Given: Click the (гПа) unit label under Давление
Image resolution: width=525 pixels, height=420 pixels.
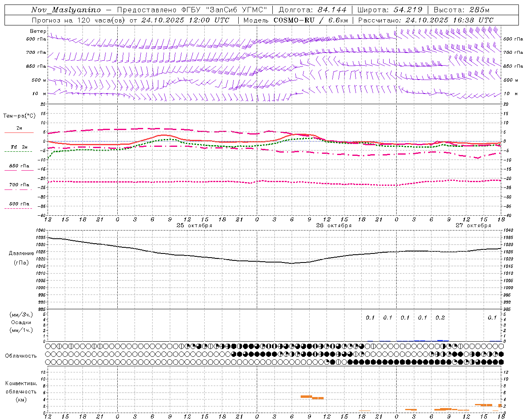Looking at the screenshot, I should pos(21,263).
